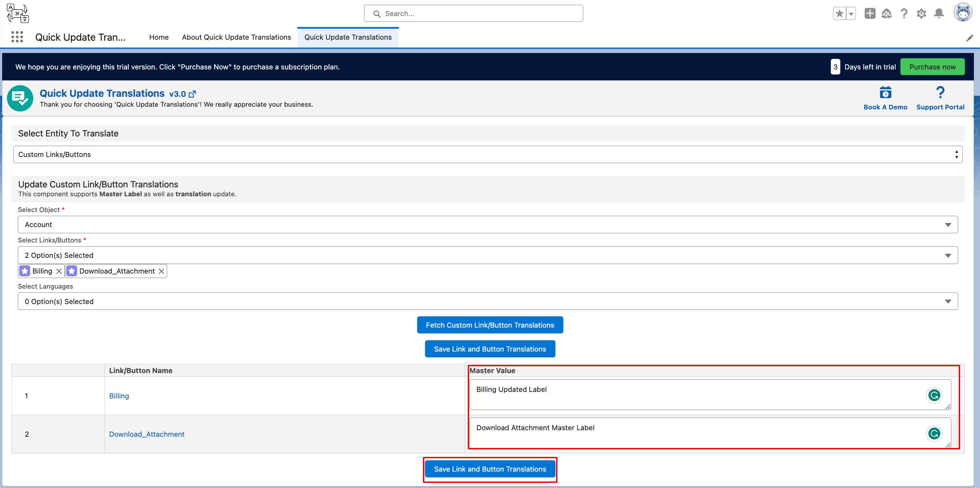Click Fetch Custom Link/Button Translations button
This screenshot has width=980, height=488.
490,325
